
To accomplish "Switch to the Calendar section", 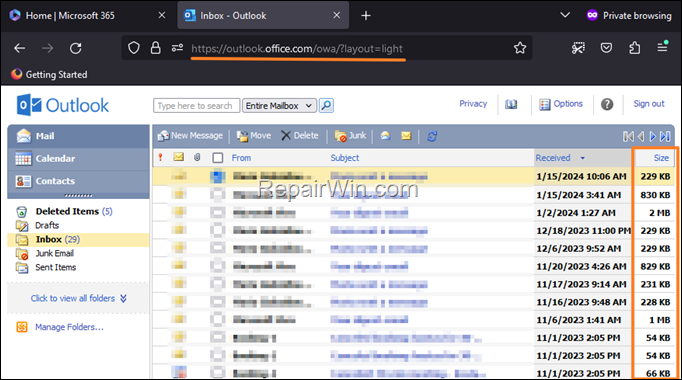I will tap(79, 159).
